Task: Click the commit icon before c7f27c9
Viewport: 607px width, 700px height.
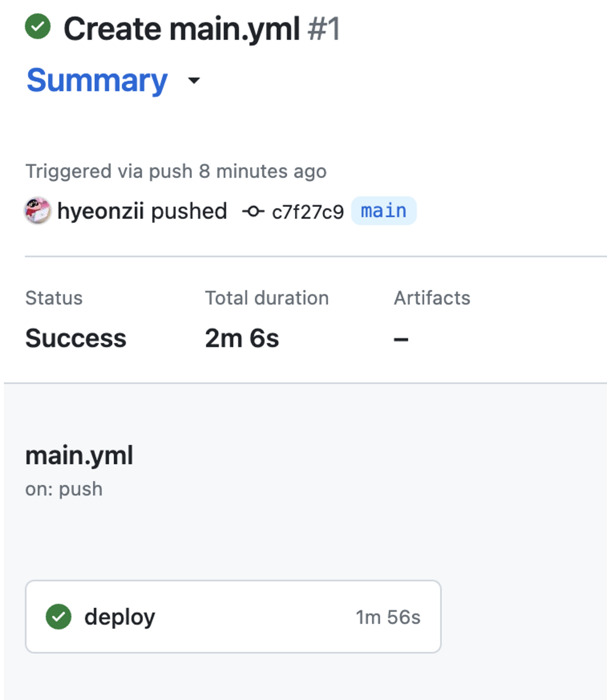Action: [253, 211]
